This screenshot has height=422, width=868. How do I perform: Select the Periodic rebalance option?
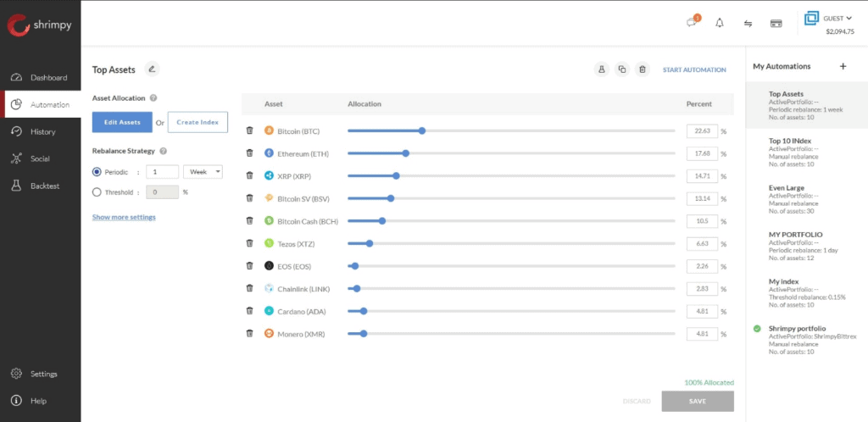click(x=97, y=172)
